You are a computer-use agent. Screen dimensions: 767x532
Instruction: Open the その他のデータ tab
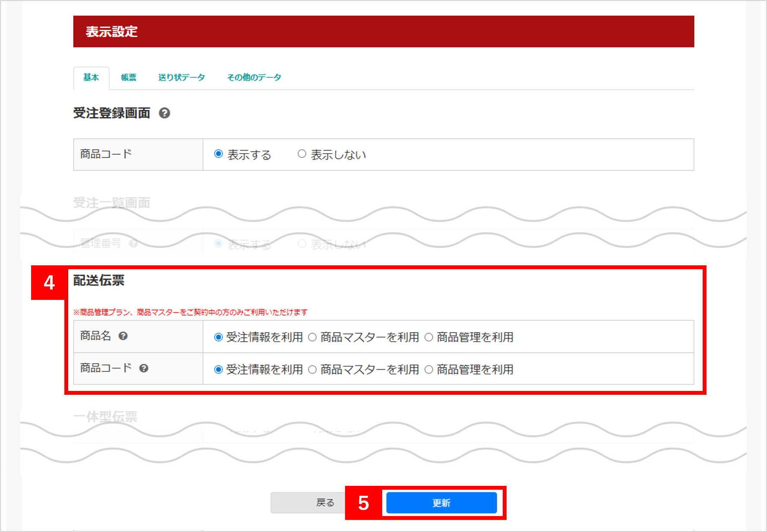tap(254, 78)
